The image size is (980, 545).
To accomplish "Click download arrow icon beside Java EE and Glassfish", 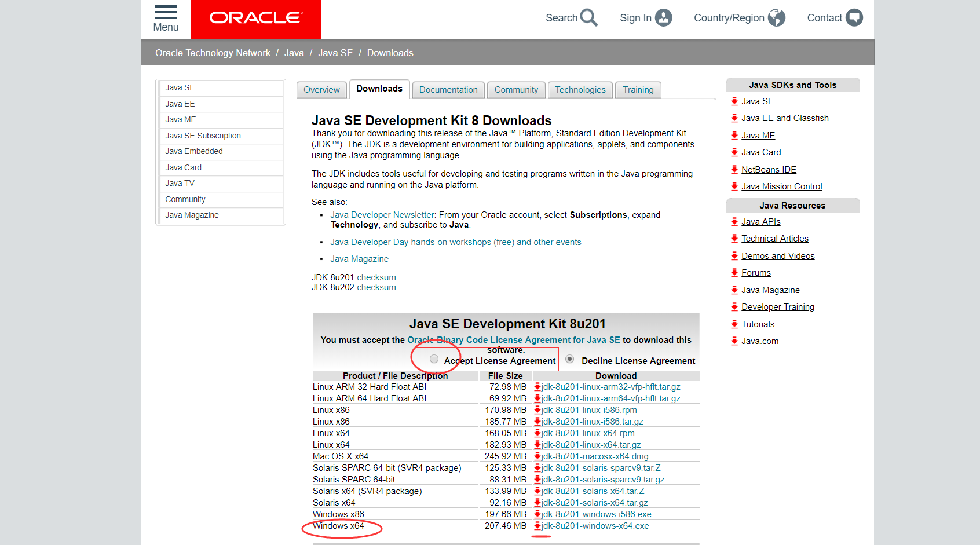I will pyautogui.click(x=734, y=118).
